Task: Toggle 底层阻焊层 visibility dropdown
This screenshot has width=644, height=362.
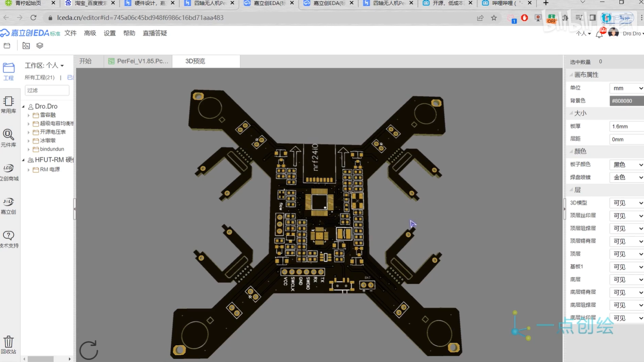Action: [626, 305]
